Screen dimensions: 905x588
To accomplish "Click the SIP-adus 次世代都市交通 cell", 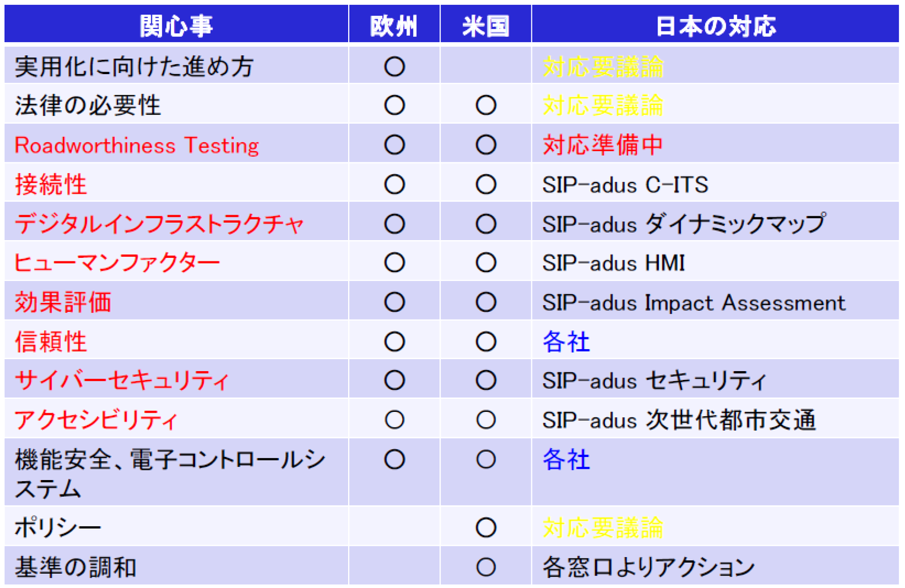I will click(x=679, y=420).
